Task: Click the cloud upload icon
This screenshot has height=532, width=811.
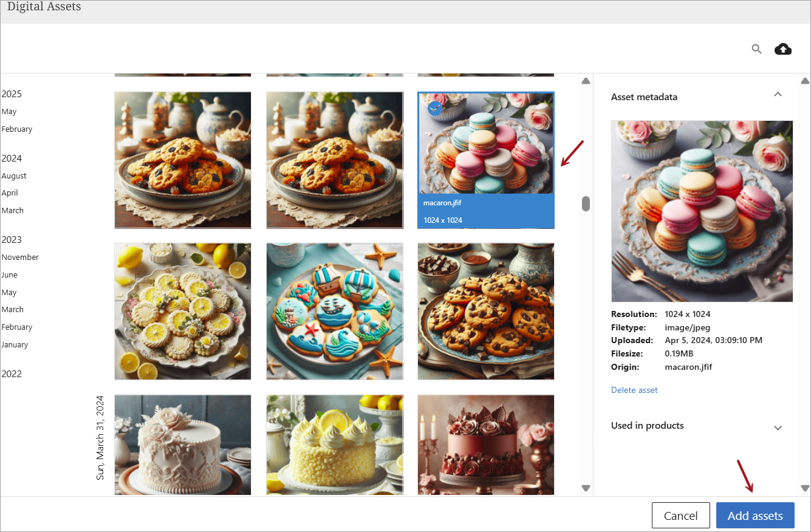Action: pyautogui.click(x=783, y=49)
